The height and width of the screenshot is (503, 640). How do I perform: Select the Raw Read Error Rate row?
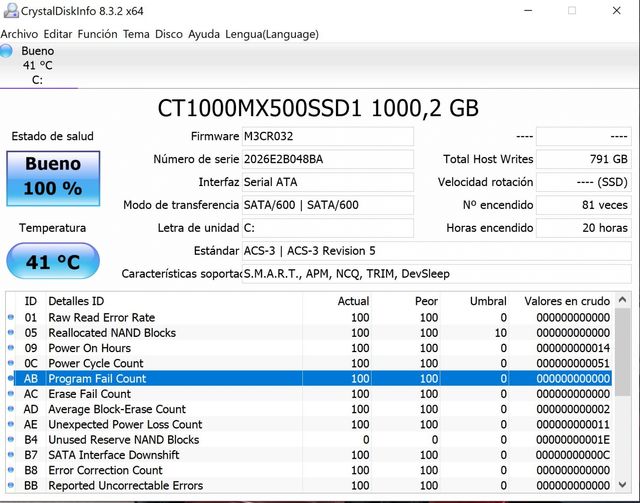[309, 318]
